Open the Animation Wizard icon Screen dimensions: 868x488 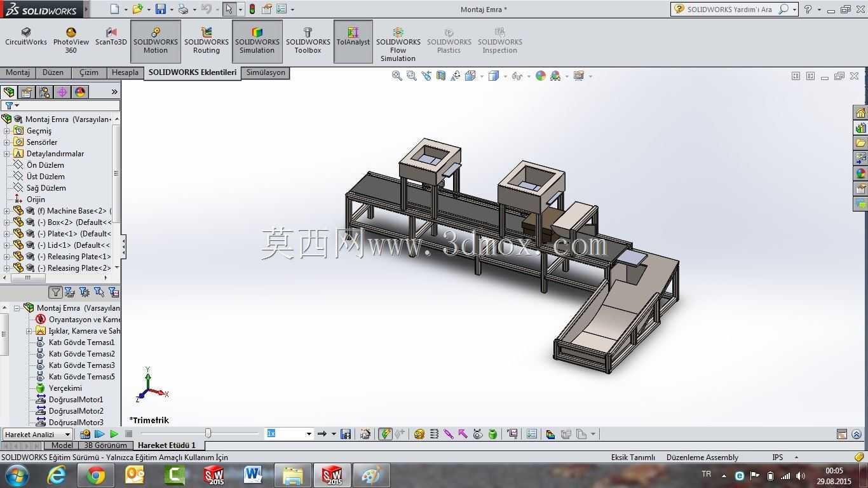tap(365, 434)
